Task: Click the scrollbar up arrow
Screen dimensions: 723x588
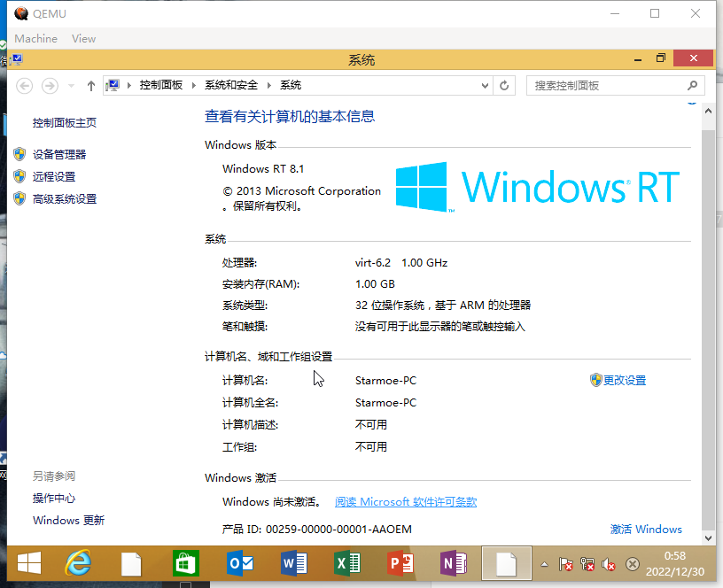Action: (x=708, y=111)
